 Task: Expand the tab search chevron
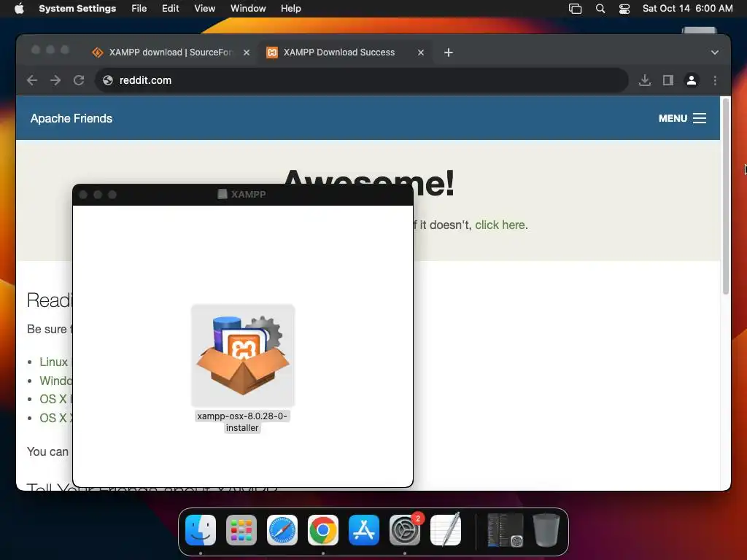[x=715, y=52]
